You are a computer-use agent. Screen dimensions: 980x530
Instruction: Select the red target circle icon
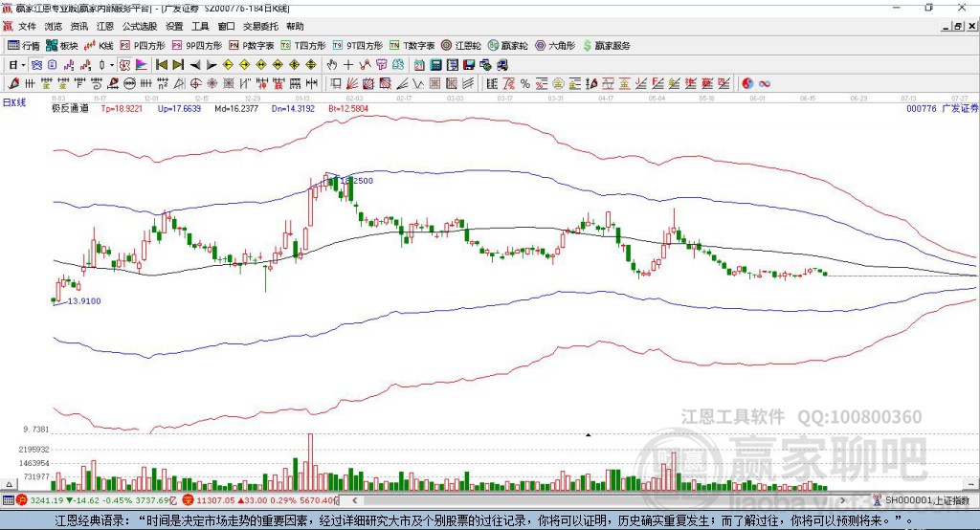(195, 84)
